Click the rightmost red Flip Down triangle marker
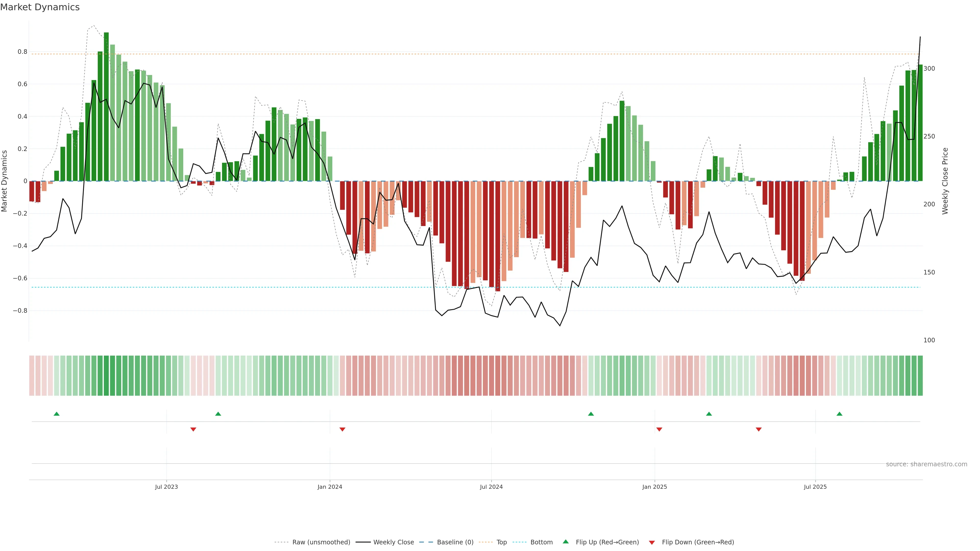Viewport: 980px width, 551px height. point(758,429)
